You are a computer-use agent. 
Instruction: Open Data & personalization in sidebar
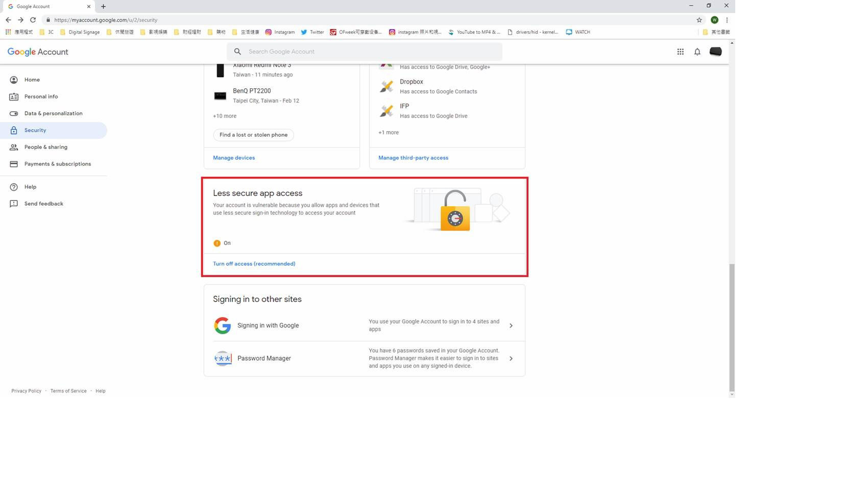[53, 113]
